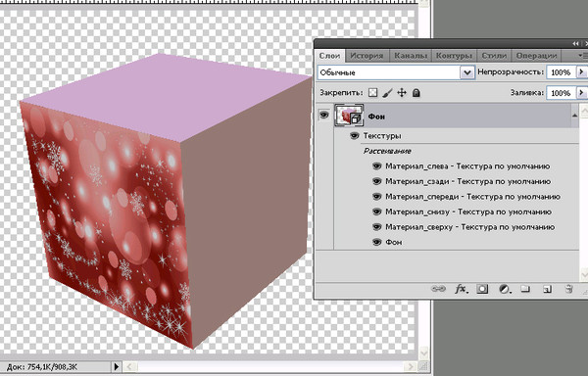Screen dimensions: 588x376
Task: Click the canvas vertical scrollbar down arrow
Action: 423,352
